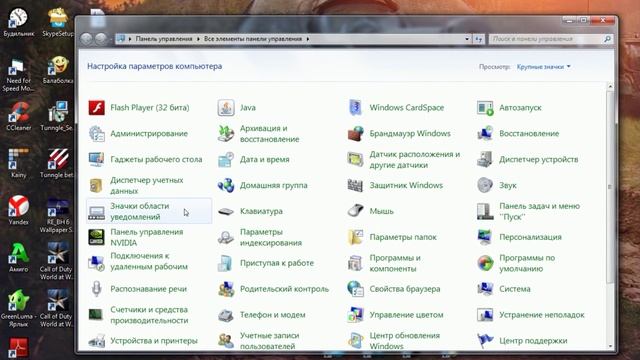Click the Клавиатура icon
This screenshot has height=360, width=640.
[226, 211]
